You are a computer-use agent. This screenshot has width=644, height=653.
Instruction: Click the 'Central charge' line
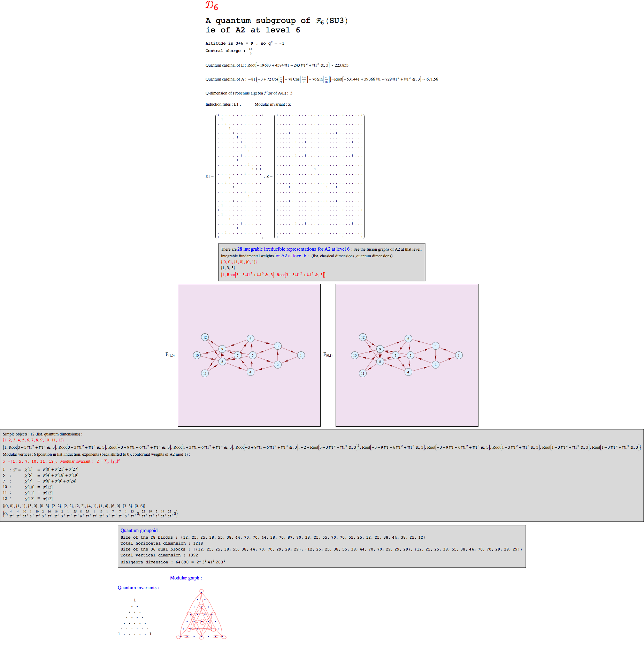click(229, 51)
